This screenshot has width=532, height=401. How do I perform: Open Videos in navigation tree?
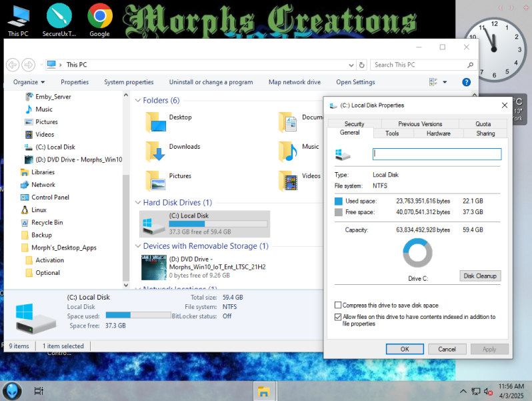[39, 135]
